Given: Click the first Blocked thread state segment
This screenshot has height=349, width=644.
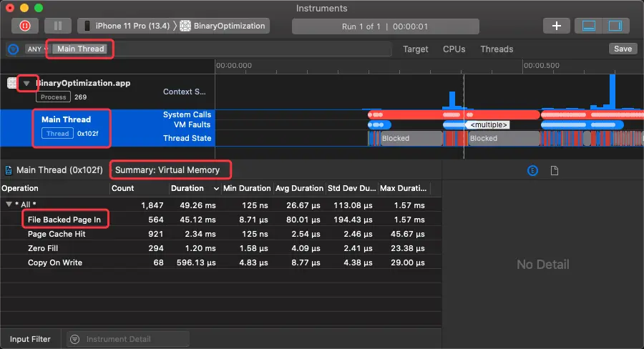Looking at the screenshot, I should click(411, 138).
